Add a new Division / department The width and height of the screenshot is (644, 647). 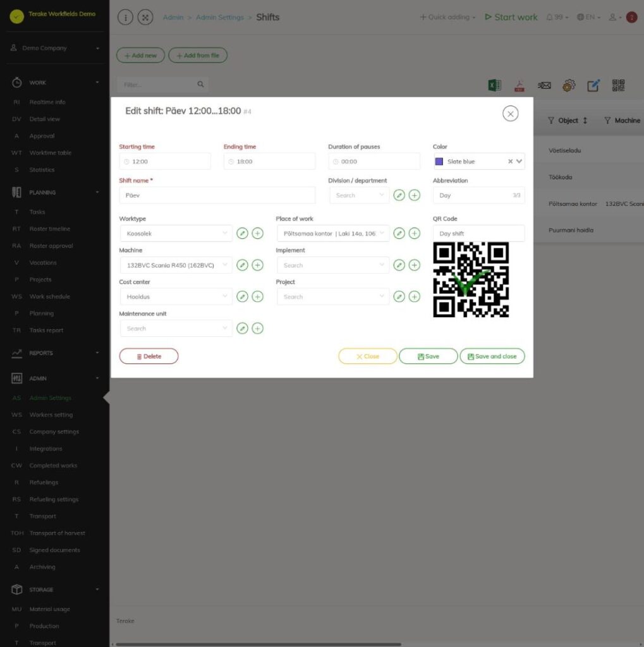tap(415, 195)
